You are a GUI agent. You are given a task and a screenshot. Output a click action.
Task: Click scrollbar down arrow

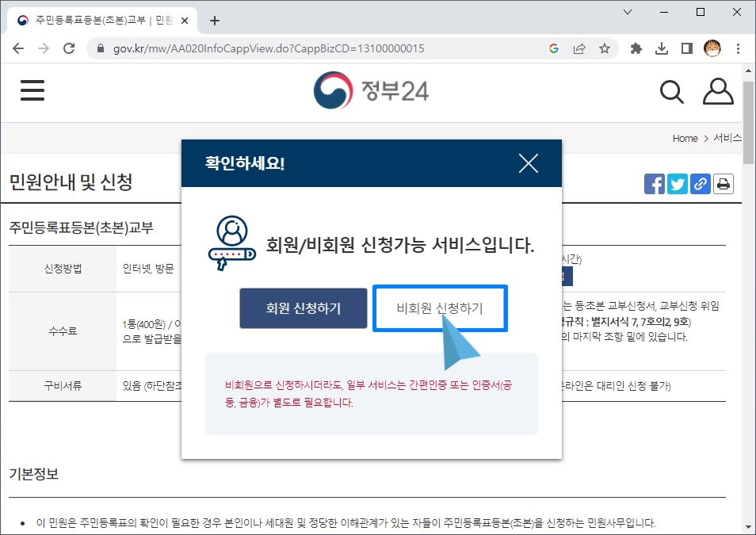click(748, 527)
